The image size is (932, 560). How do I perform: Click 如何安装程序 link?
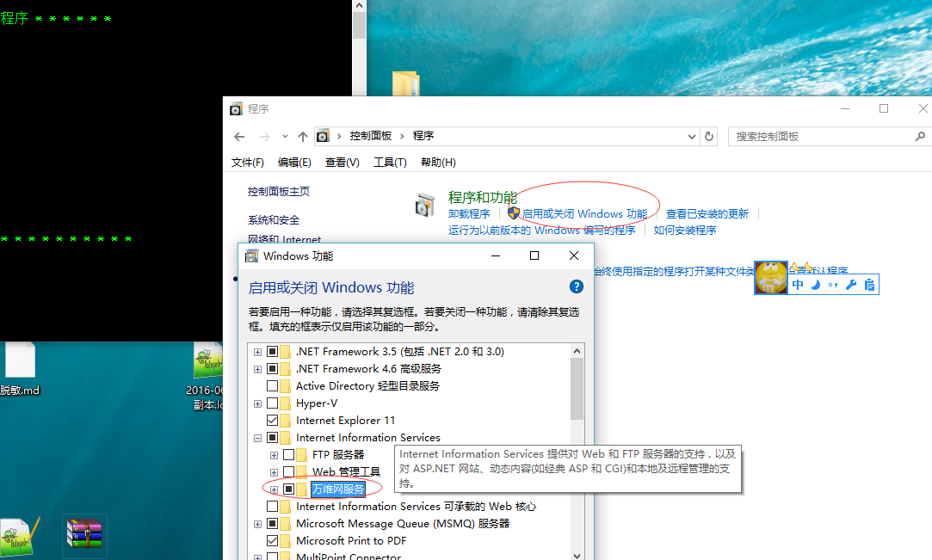click(685, 230)
